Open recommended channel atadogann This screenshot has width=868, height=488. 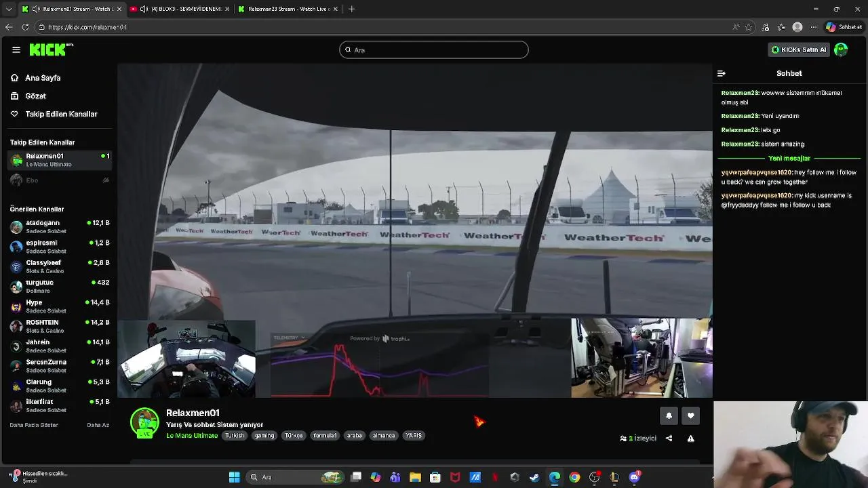(x=59, y=227)
